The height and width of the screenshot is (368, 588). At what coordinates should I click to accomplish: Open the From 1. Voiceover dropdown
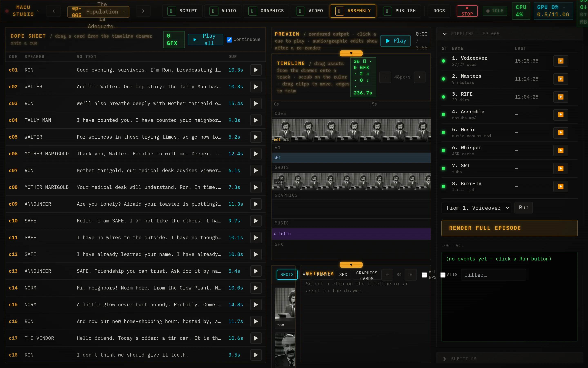[x=476, y=208]
